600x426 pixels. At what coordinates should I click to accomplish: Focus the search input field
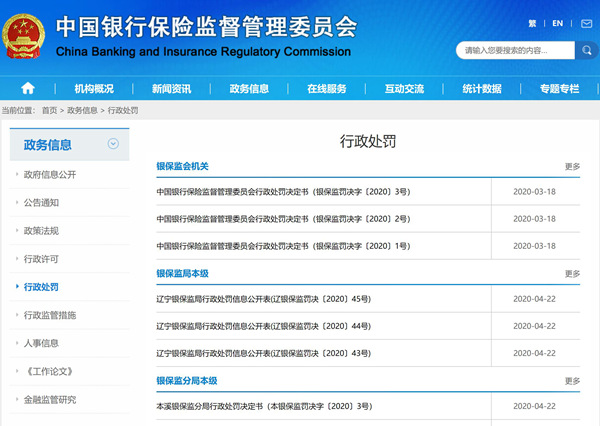(515, 50)
